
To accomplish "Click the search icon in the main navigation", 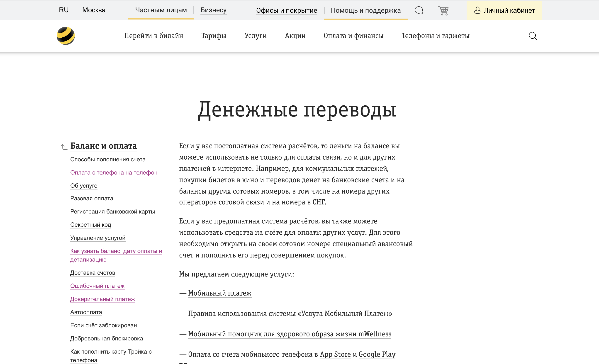I will [x=532, y=36].
